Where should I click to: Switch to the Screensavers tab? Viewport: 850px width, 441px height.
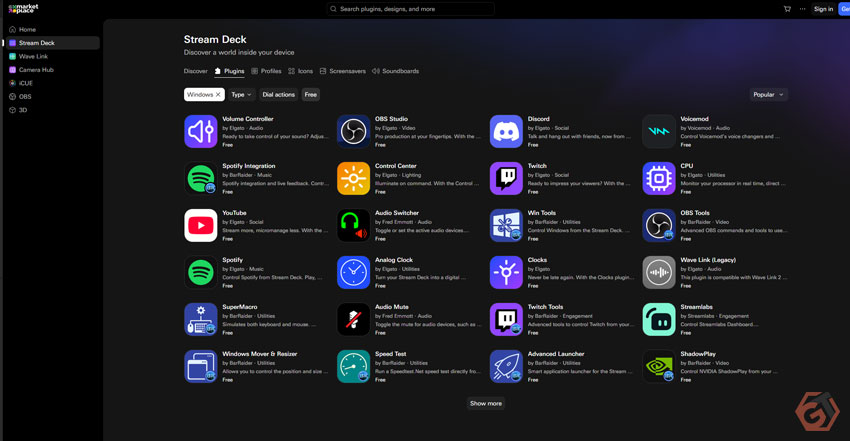(343, 71)
